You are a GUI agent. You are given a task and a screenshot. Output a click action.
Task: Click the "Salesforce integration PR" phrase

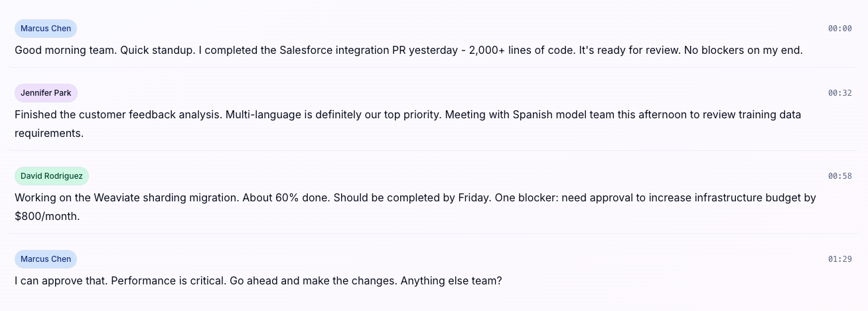click(343, 50)
